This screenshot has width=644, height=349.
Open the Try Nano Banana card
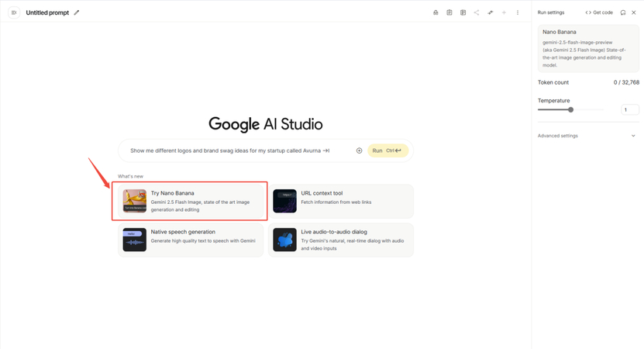[191, 201]
